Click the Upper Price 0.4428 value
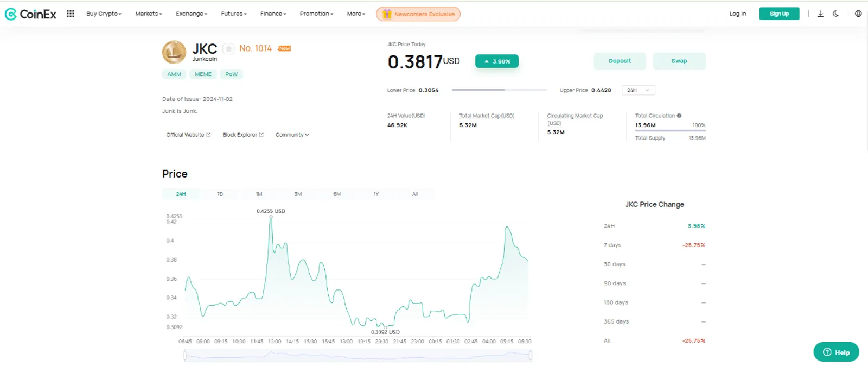 [x=601, y=90]
